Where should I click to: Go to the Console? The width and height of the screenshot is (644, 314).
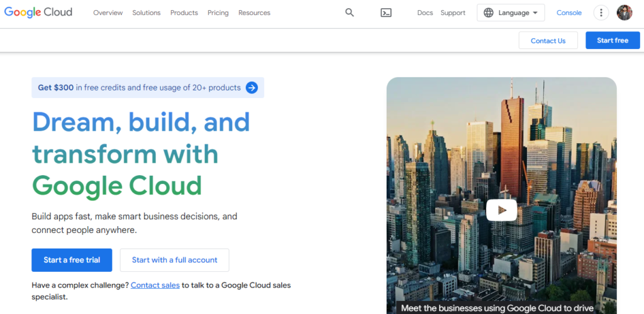coord(569,13)
